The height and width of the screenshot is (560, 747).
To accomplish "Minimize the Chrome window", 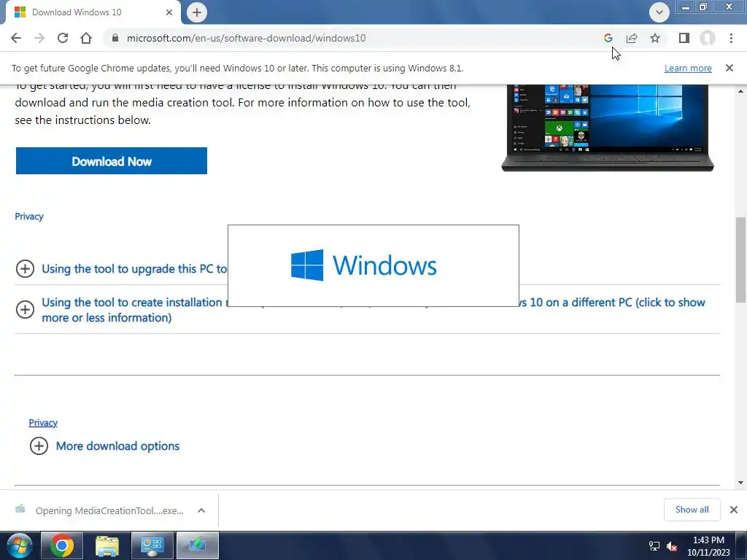I will click(686, 7).
